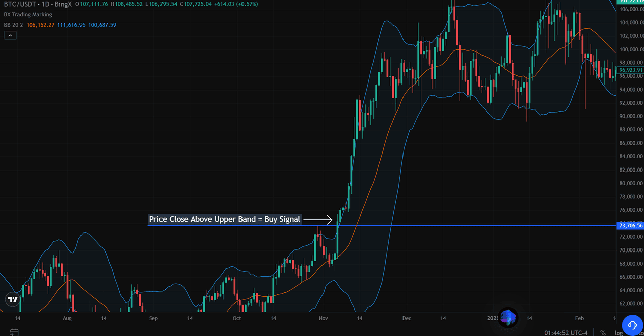Screen dimensions: 644x336
Task: Collapse the indicator legend with the chevron
Action: (10, 35)
